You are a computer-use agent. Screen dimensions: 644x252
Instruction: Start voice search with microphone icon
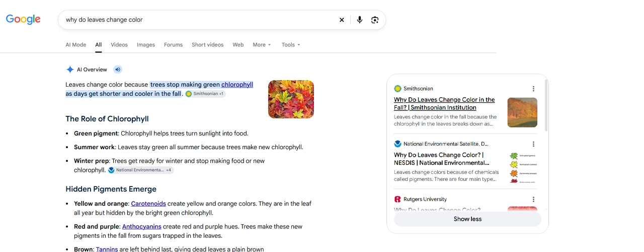(359, 20)
